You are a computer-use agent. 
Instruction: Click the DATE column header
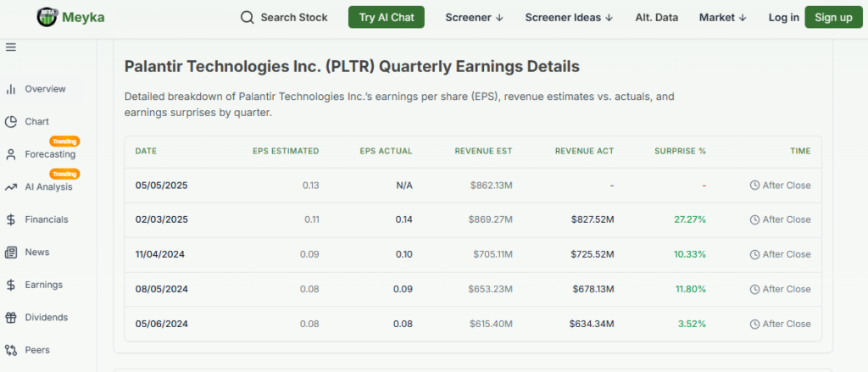click(x=146, y=151)
